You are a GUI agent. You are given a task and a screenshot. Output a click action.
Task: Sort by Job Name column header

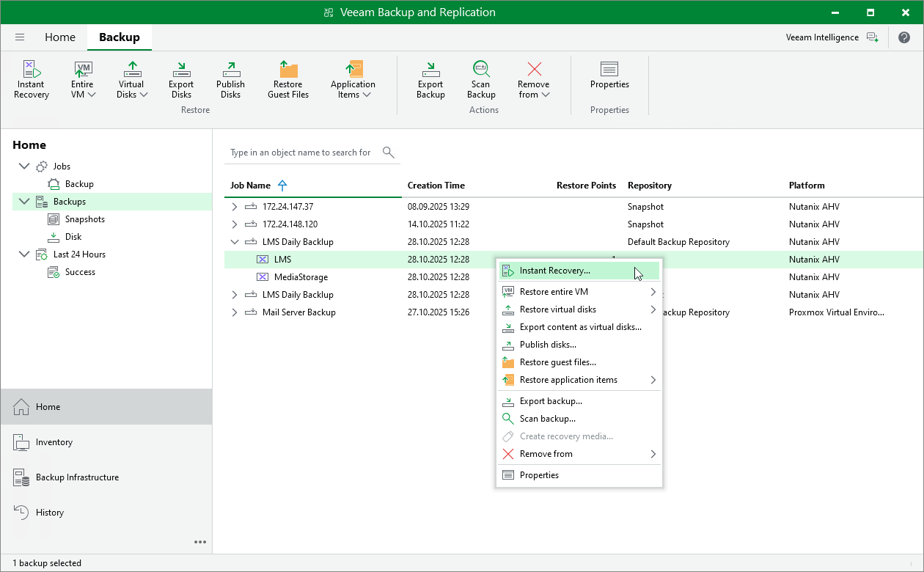[x=250, y=186]
